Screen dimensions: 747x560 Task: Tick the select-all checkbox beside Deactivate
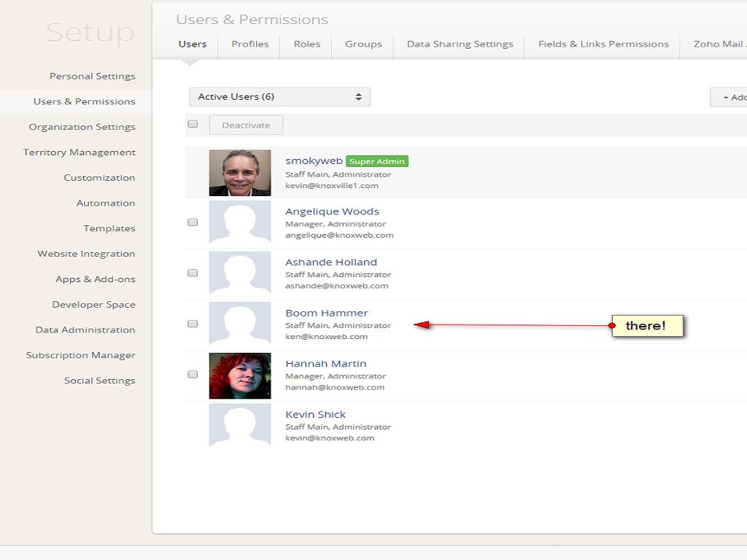193,124
